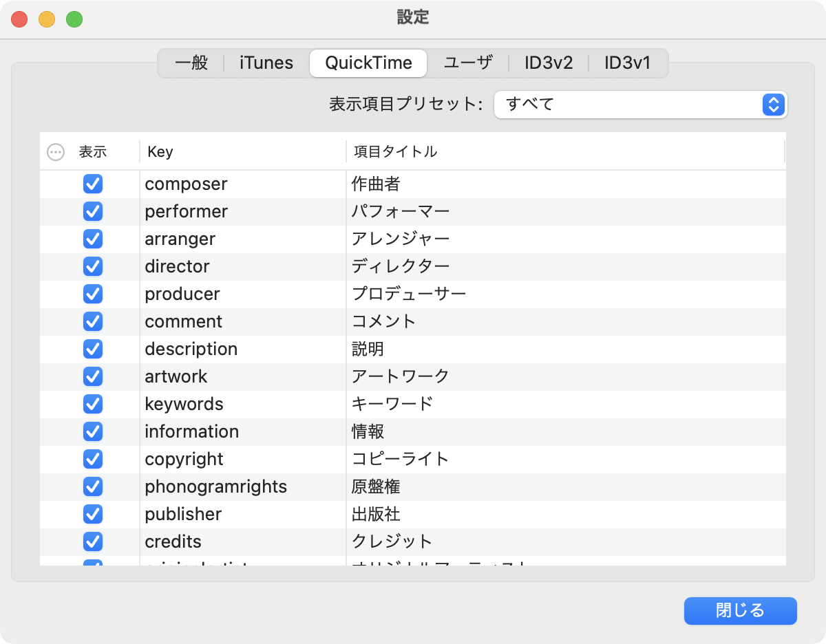The height and width of the screenshot is (644, 826).
Task: Select the credits key cell
Action: click(x=243, y=541)
